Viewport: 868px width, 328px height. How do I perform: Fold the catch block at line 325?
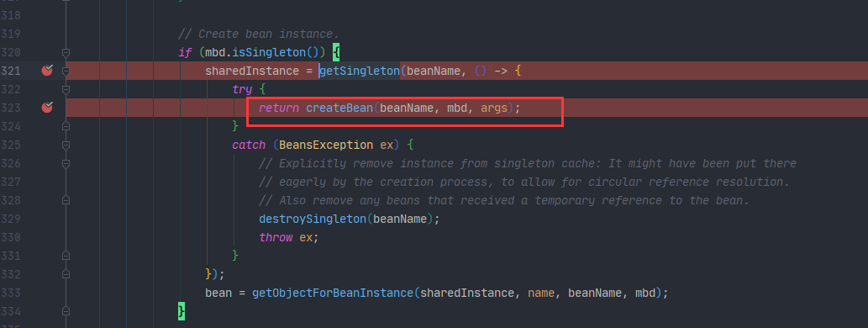(66, 145)
